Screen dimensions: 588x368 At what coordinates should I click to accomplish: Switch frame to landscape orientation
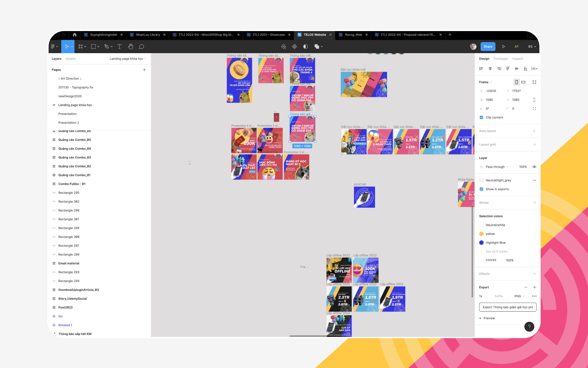pyautogui.click(x=523, y=82)
